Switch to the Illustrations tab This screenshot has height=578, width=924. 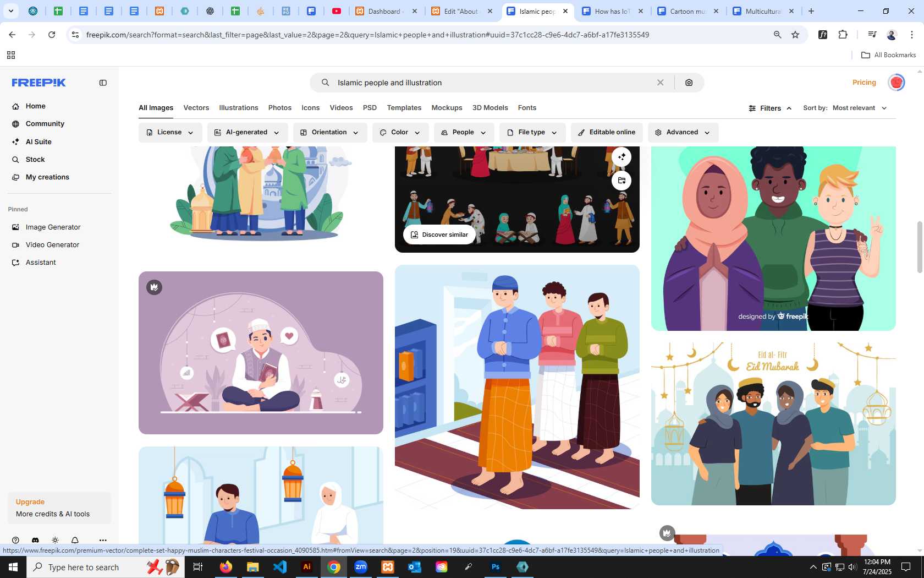(239, 108)
